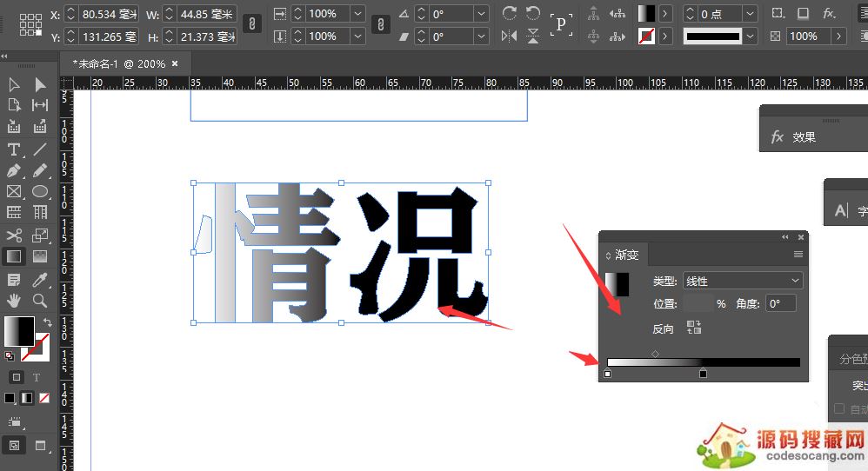Select the Hand tool

pyautogui.click(x=14, y=301)
